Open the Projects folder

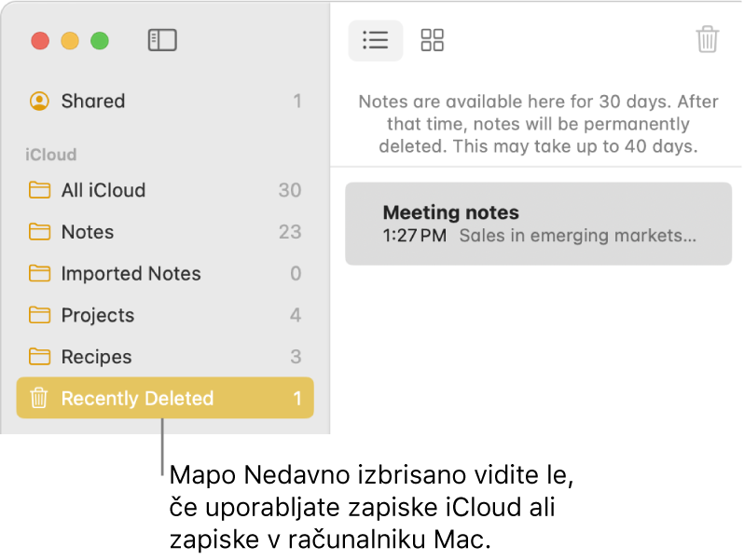165,315
